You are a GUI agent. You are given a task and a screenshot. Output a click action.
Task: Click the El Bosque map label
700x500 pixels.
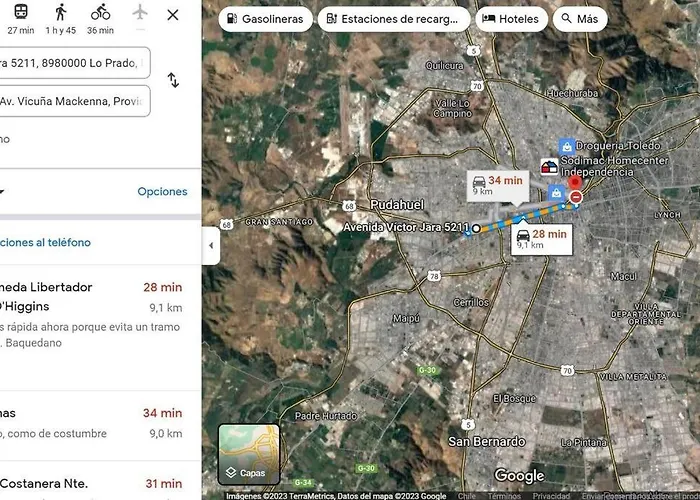tap(514, 398)
